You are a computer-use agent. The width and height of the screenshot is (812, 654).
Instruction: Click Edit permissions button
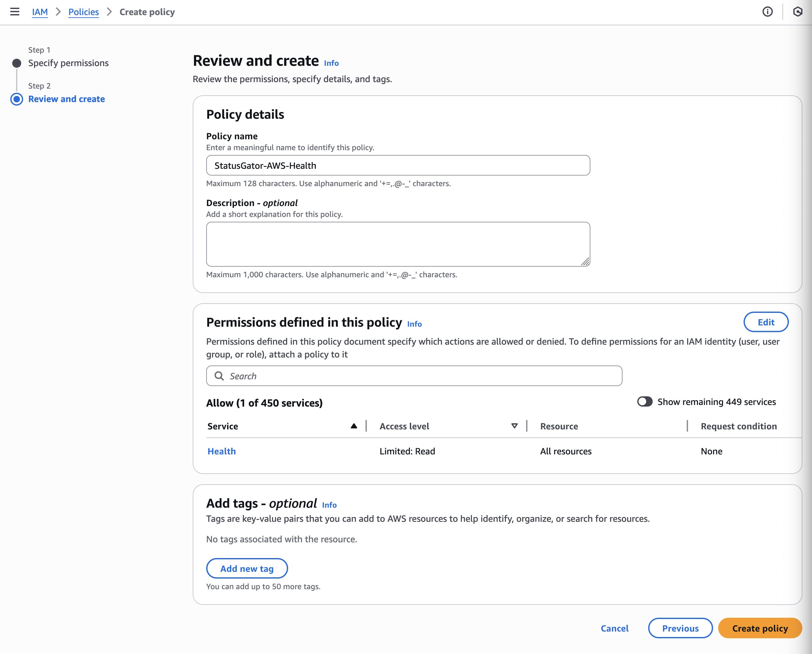tap(766, 322)
